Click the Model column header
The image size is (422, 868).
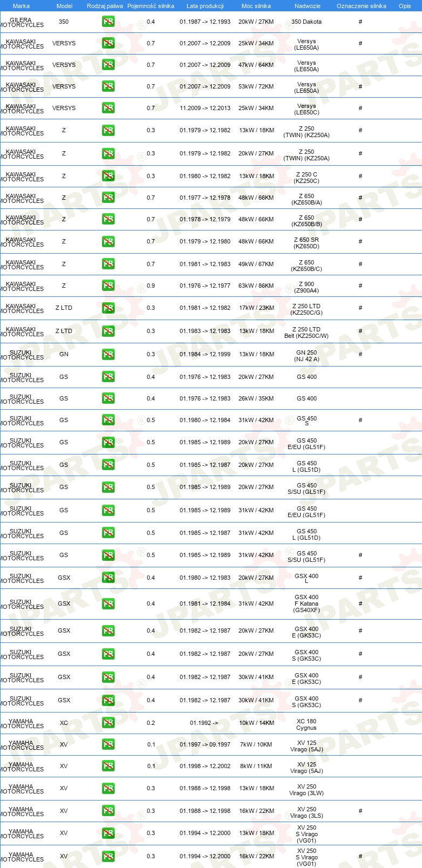(x=64, y=6)
